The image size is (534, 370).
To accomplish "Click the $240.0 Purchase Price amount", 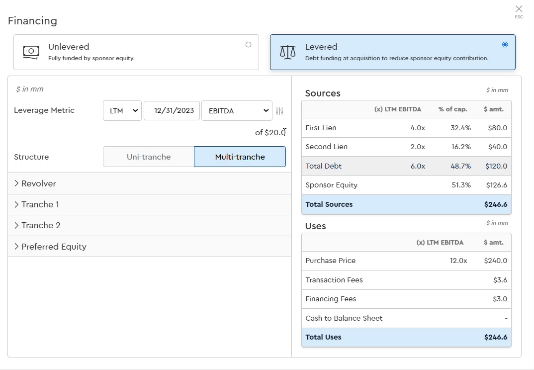I will click(x=495, y=261).
